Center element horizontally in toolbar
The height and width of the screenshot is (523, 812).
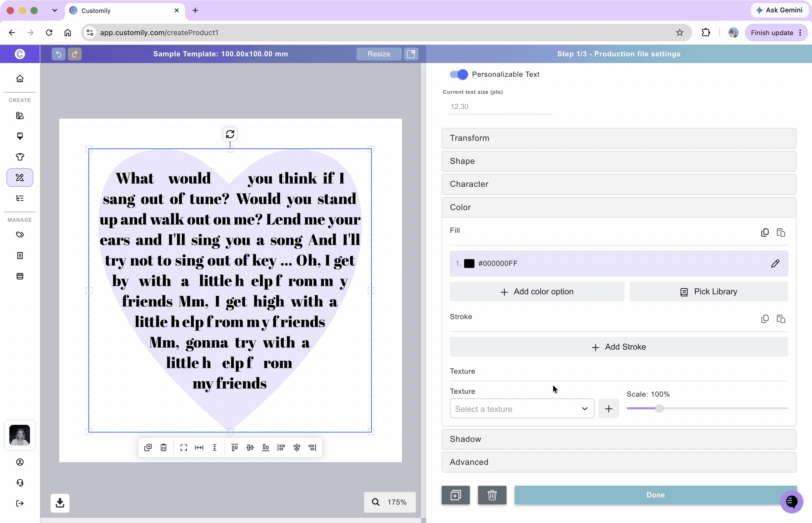point(297,448)
